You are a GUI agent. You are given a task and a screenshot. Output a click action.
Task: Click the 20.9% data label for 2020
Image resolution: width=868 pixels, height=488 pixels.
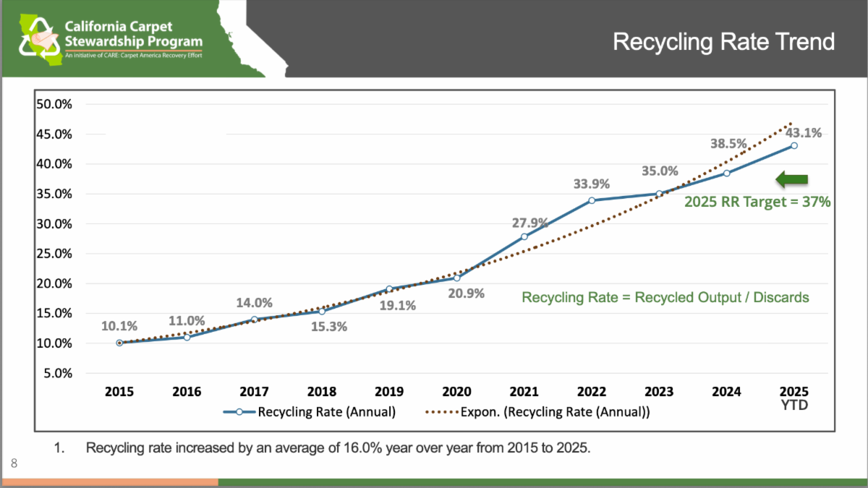pyautogui.click(x=465, y=294)
